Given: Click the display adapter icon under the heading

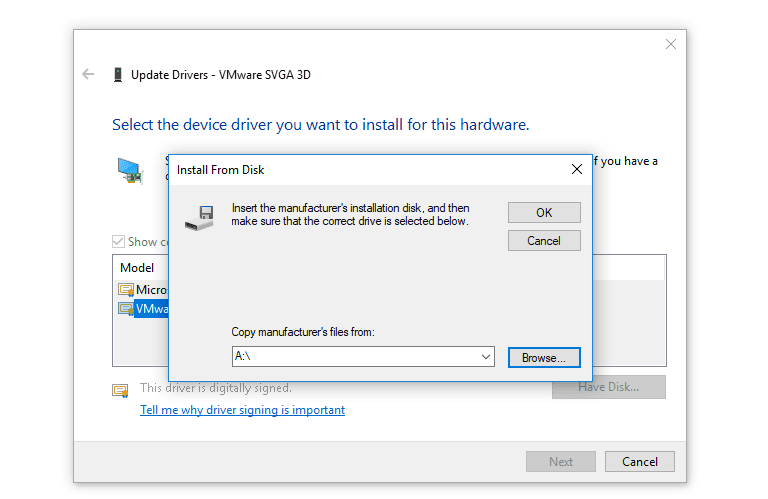Looking at the screenshot, I should click(x=130, y=171).
